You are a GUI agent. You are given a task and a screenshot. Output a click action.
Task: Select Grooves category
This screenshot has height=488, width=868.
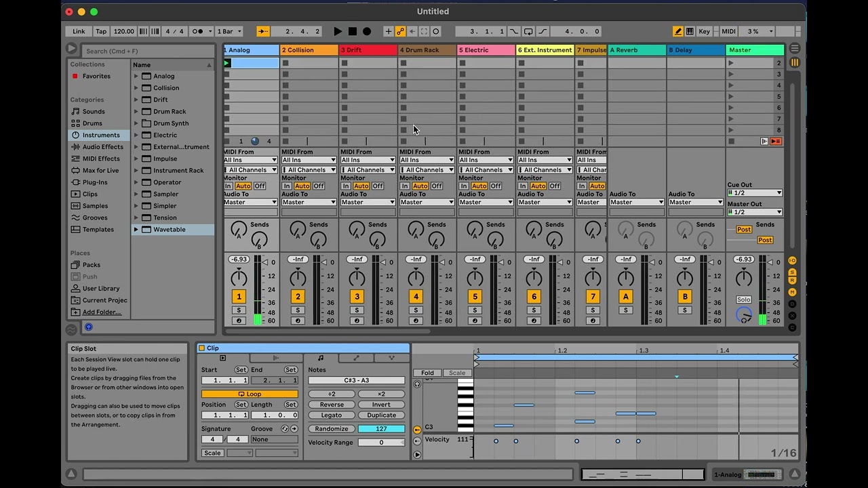click(95, 218)
